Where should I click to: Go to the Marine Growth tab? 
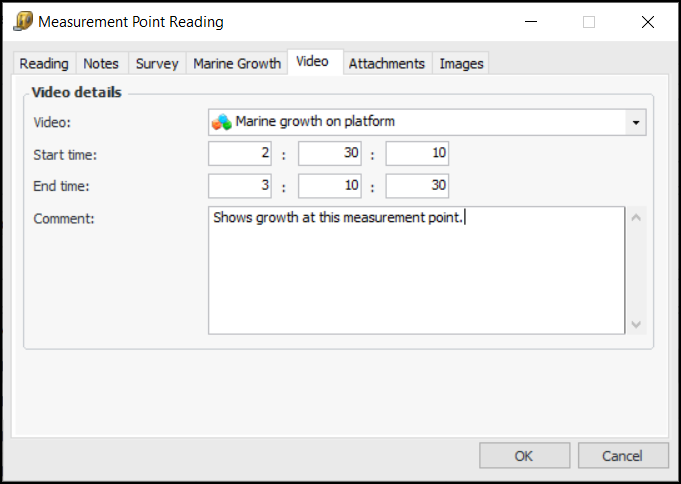coord(237,63)
